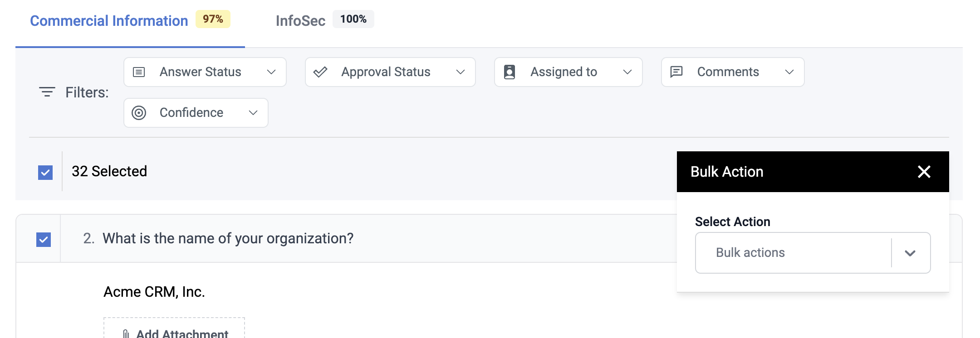
Task: Expand the Answer Status filter chevron
Action: click(x=271, y=72)
